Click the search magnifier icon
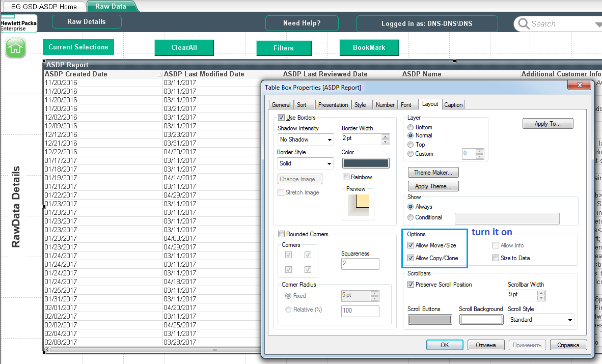602x364 pixels. point(523,24)
